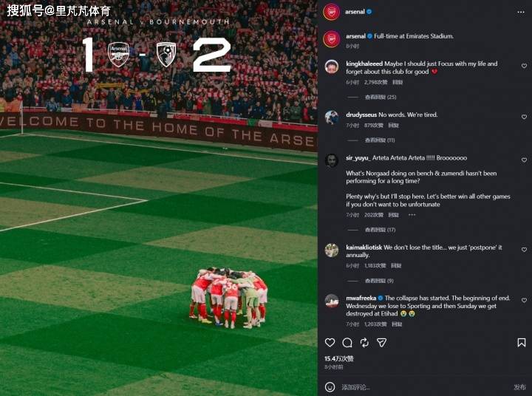The image size is (532, 396).
Task: Open emoji picker in comment box
Action: click(x=330, y=387)
